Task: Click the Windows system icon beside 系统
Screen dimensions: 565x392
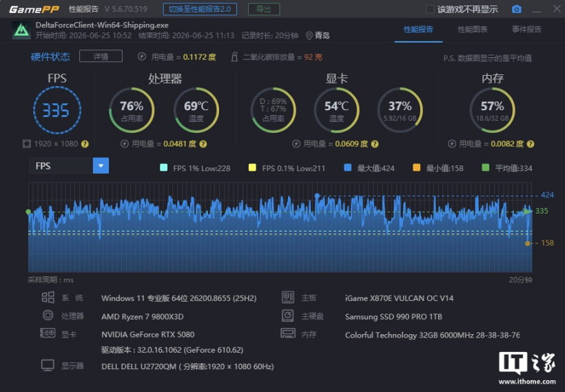Action: (48, 298)
